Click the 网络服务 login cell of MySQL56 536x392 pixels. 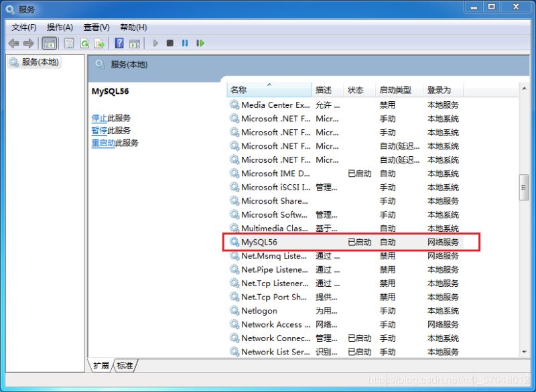coord(443,243)
